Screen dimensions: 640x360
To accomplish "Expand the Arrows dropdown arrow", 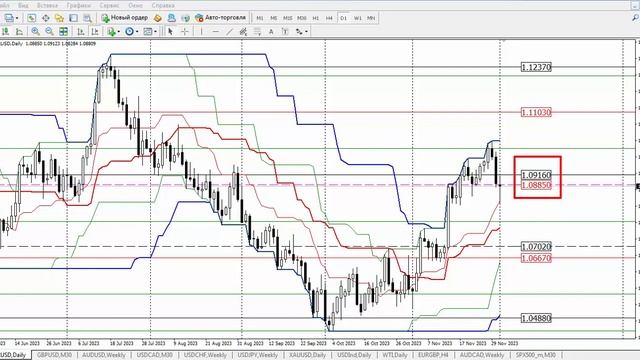I will click(x=307, y=32).
